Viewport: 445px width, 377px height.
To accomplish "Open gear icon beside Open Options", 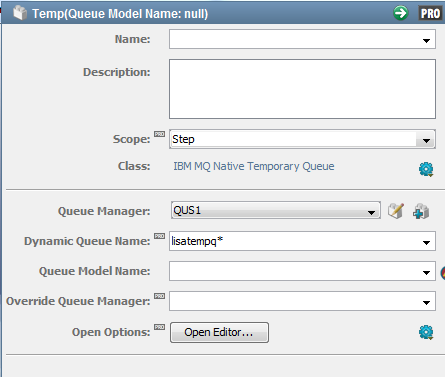I will pyautogui.click(x=426, y=332).
